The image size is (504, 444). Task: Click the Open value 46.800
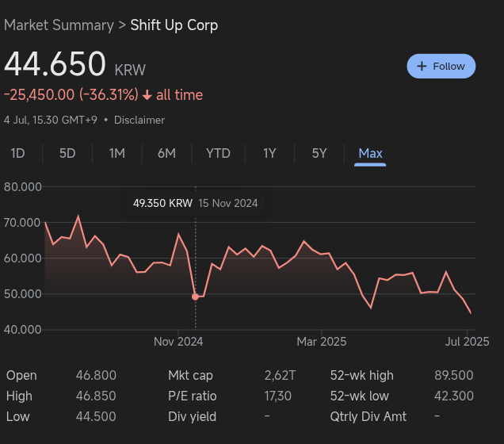coord(96,375)
